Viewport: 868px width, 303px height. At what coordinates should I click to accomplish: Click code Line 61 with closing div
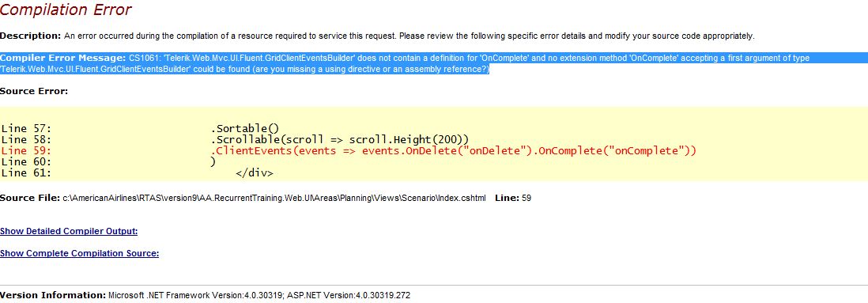tap(138, 172)
